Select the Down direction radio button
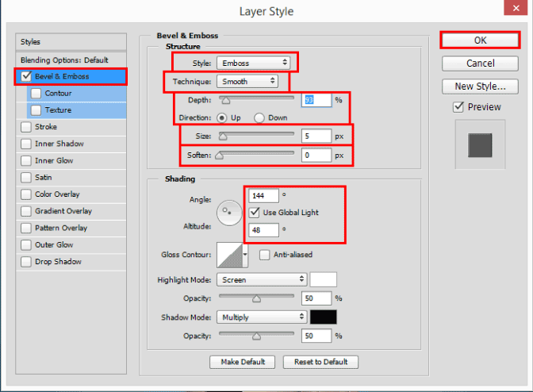The width and height of the screenshot is (533, 392). click(x=259, y=118)
